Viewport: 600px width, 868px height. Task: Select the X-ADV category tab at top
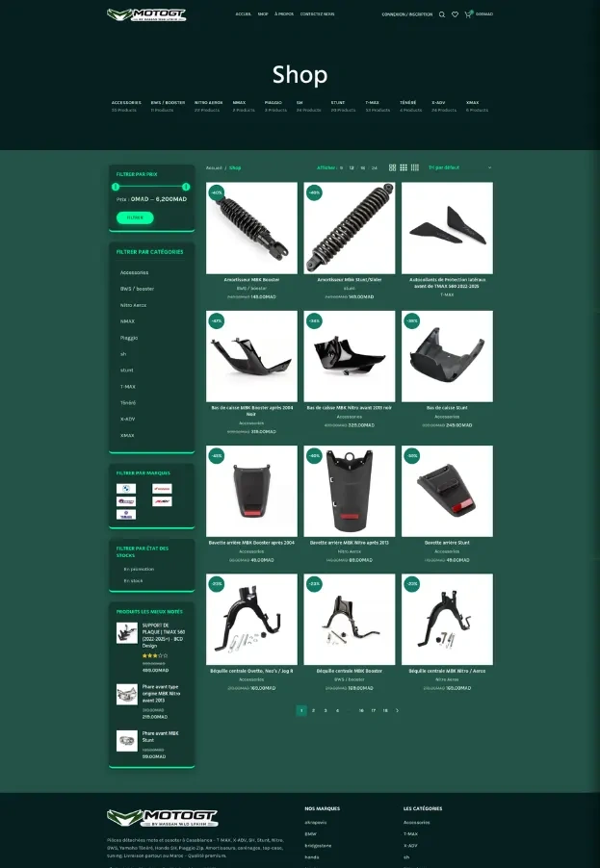click(x=443, y=106)
